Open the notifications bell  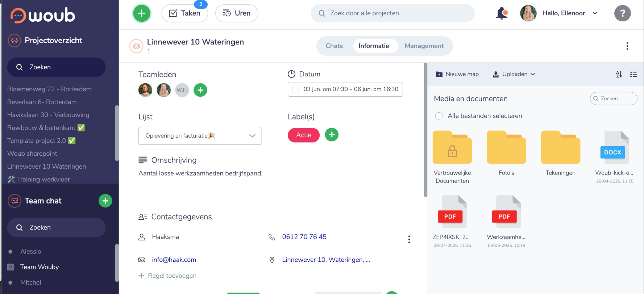click(502, 13)
